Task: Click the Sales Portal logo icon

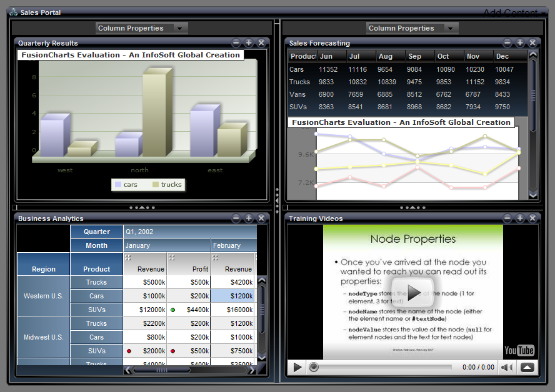Action: tap(14, 12)
